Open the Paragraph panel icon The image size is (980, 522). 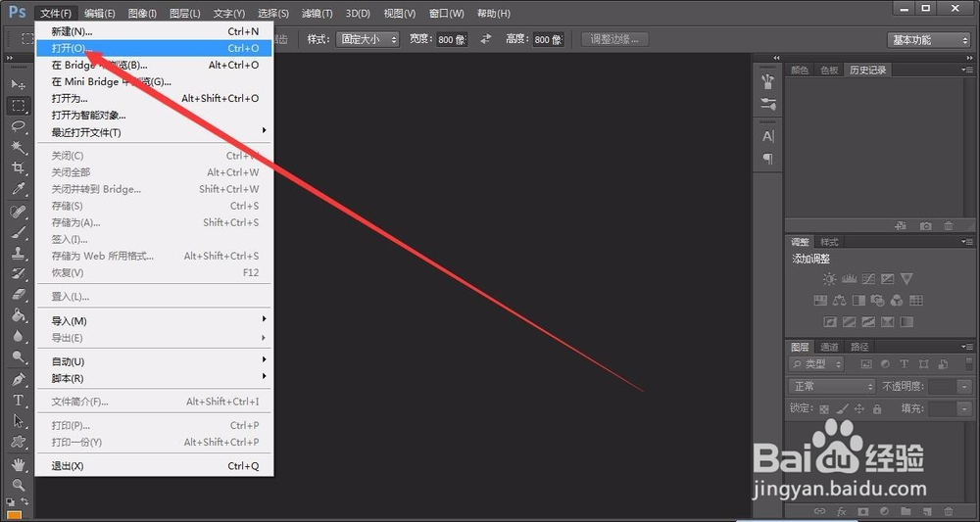pyautogui.click(x=768, y=159)
